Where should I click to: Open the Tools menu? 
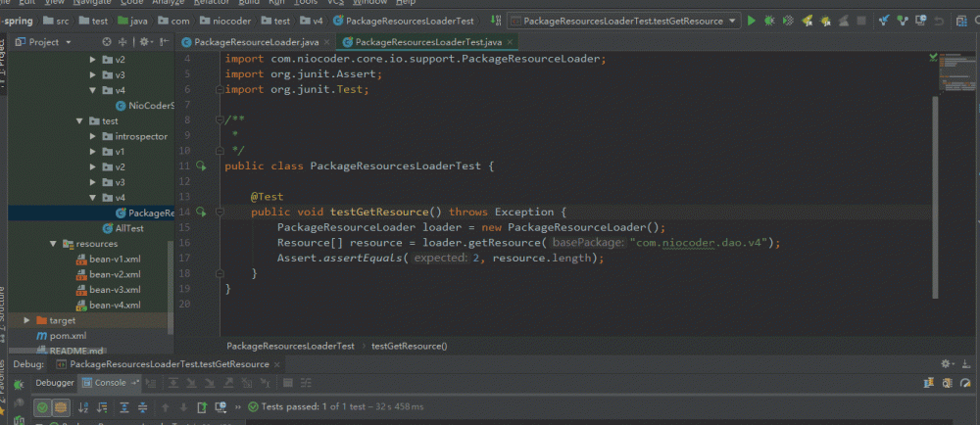[x=306, y=3]
